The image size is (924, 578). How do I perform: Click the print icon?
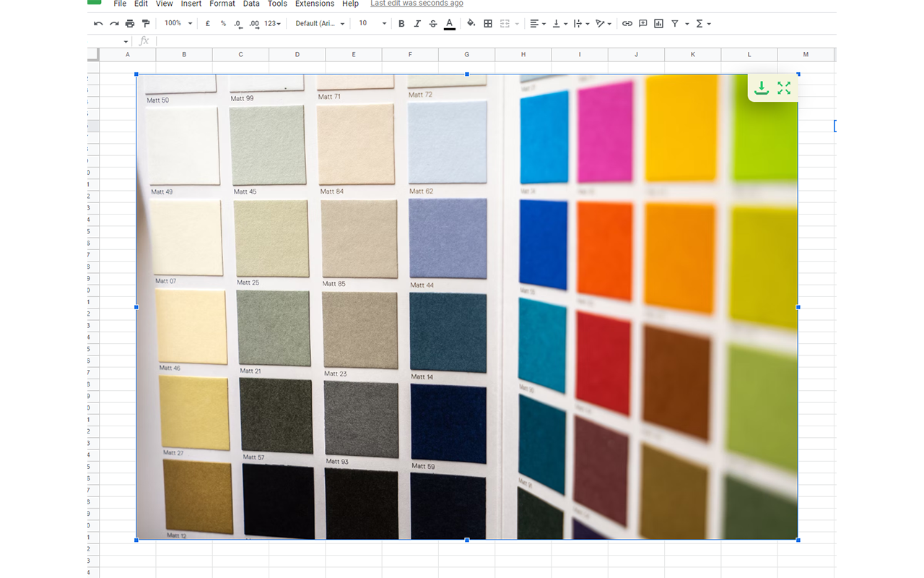coord(130,23)
